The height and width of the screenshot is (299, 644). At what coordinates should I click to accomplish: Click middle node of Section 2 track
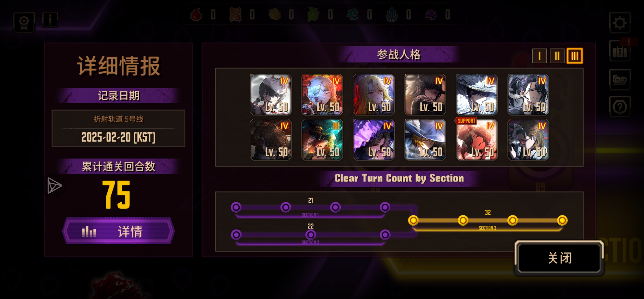click(311, 235)
